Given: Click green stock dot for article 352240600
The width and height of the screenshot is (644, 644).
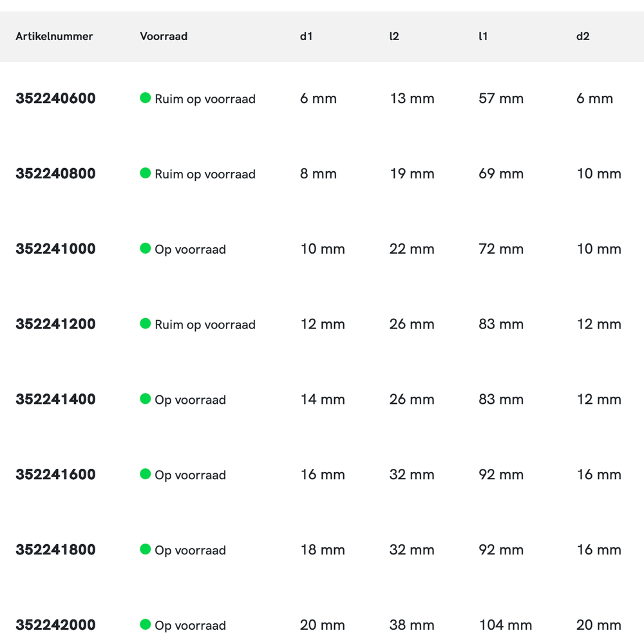Looking at the screenshot, I should tap(146, 98).
